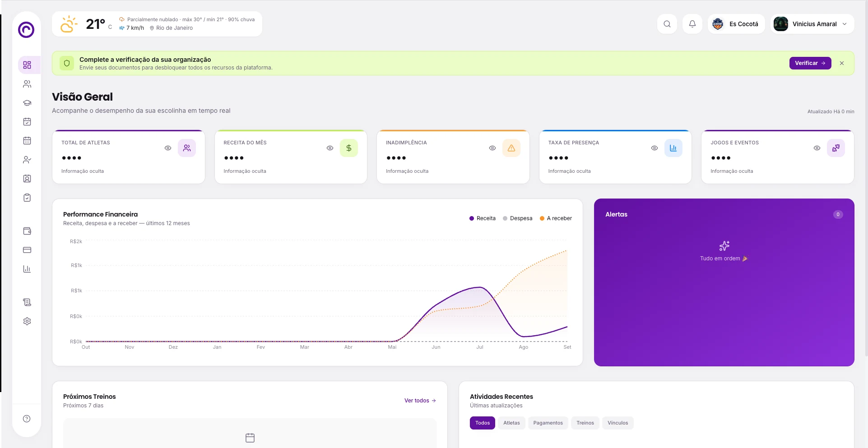Open Ver todos trainings link

pos(420,401)
